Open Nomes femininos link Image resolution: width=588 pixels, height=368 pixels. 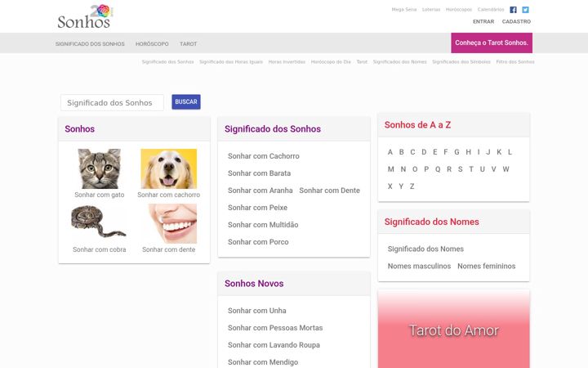coord(487,267)
